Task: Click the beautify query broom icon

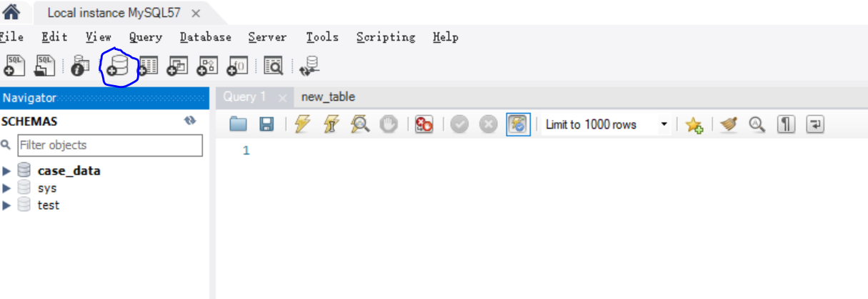Action: [729, 124]
